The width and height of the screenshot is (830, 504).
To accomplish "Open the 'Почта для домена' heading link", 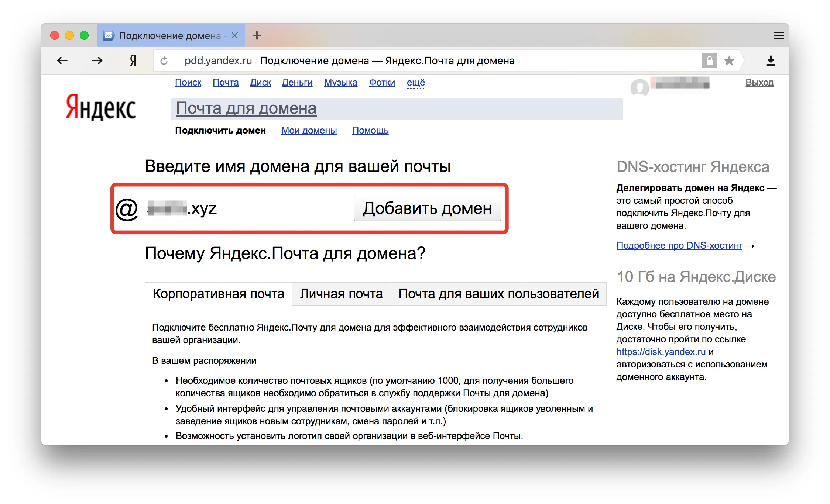I will click(246, 108).
